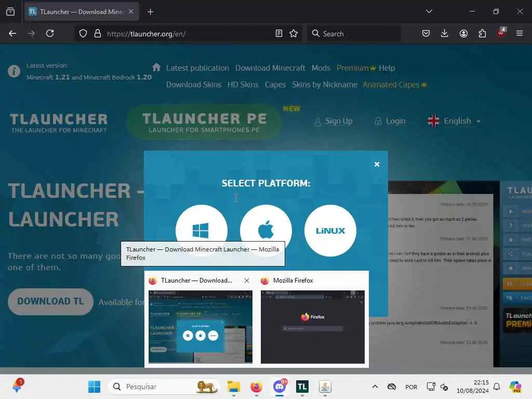532x399 pixels.
Task: Open Java app in taskbar
Action: (x=325, y=387)
